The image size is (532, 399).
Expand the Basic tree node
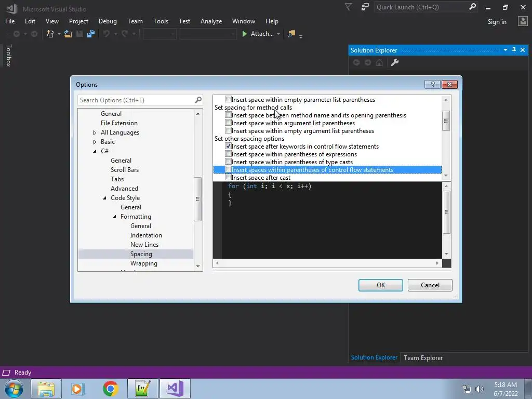point(95,142)
